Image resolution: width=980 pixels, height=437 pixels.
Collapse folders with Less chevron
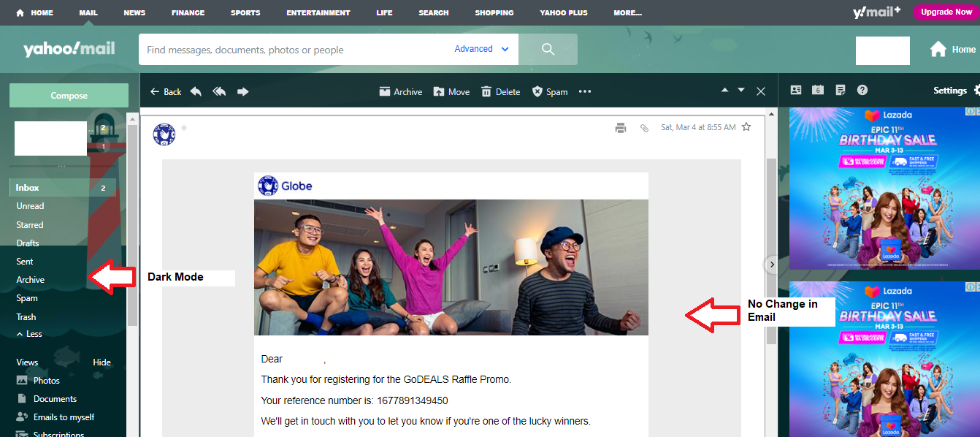[29, 334]
